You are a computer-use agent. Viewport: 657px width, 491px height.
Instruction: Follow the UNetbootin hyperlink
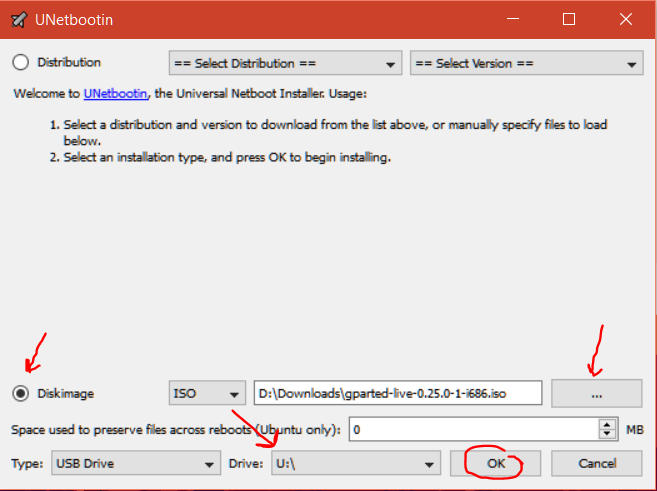pyautogui.click(x=116, y=93)
